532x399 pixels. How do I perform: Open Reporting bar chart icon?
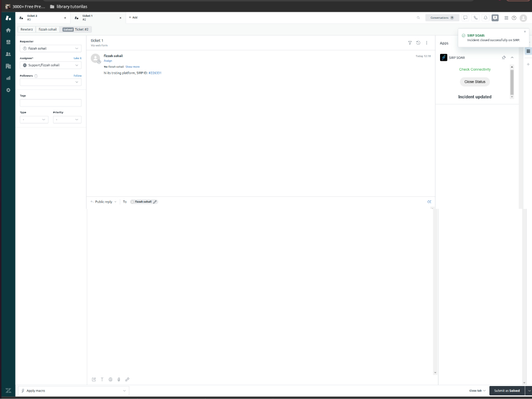[x=8, y=78]
